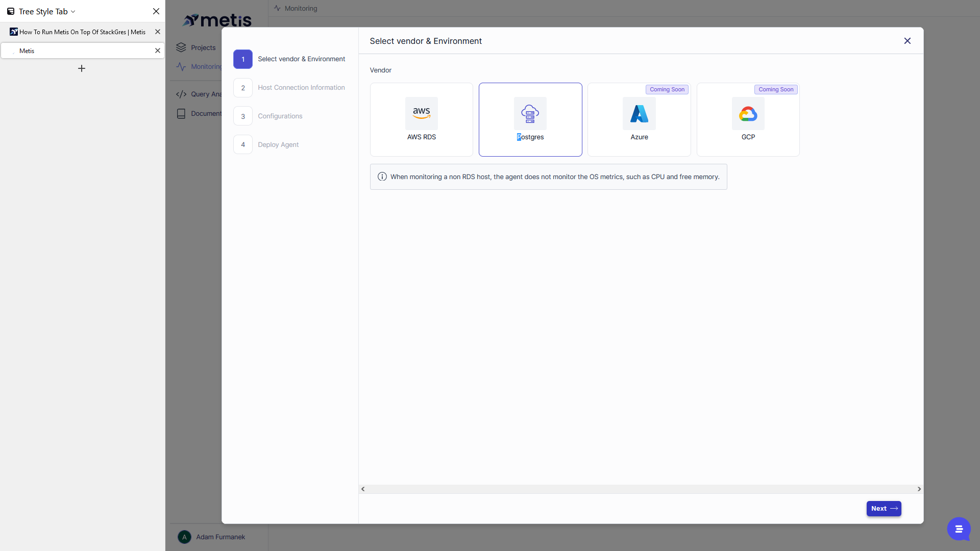The height and width of the screenshot is (551, 980).
Task: Click the Next button
Action: pyautogui.click(x=884, y=509)
